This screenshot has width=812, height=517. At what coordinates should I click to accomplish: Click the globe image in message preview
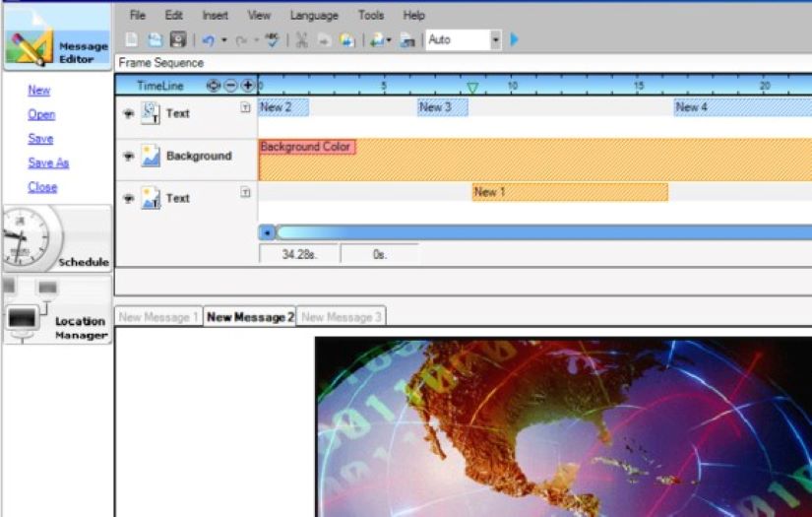(x=563, y=426)
